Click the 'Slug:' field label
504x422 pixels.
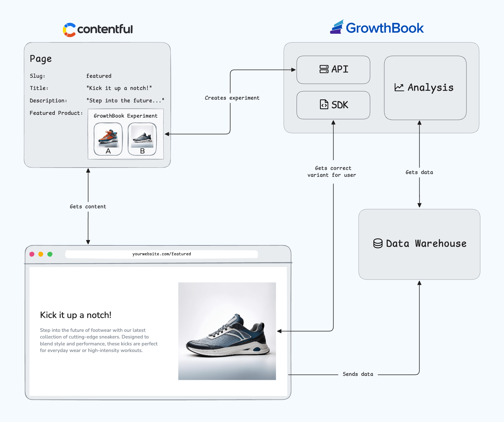(37, 76)
